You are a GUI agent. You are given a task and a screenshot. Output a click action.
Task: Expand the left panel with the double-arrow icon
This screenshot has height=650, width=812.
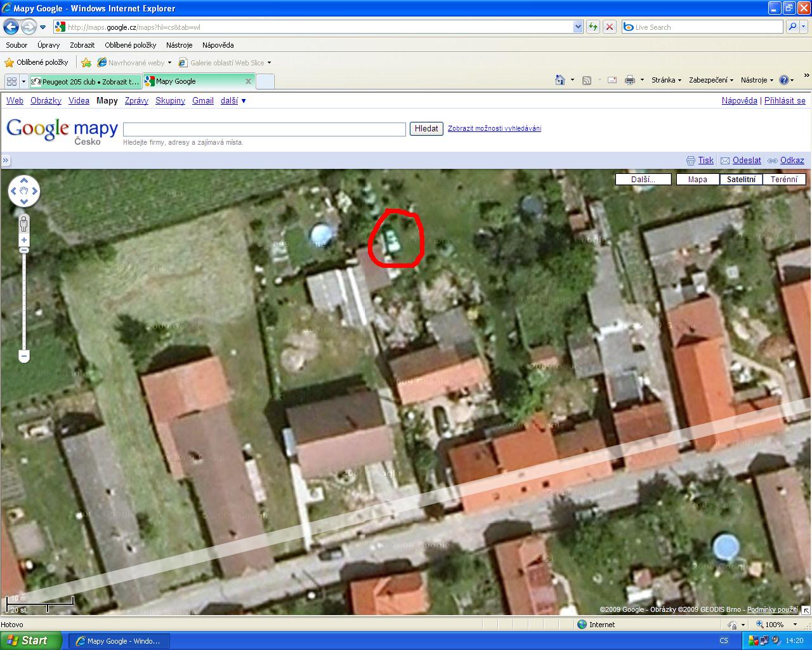(6, 161)
